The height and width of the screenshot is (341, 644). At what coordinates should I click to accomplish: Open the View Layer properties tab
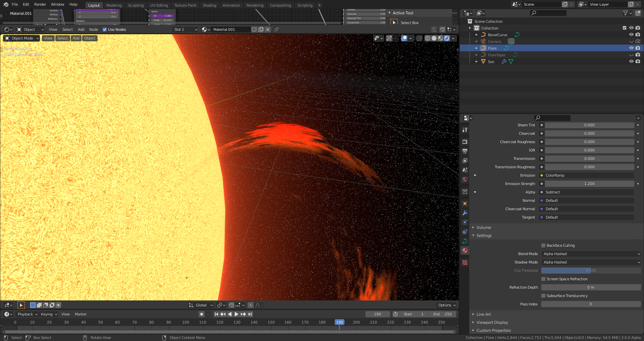[465, 161]
